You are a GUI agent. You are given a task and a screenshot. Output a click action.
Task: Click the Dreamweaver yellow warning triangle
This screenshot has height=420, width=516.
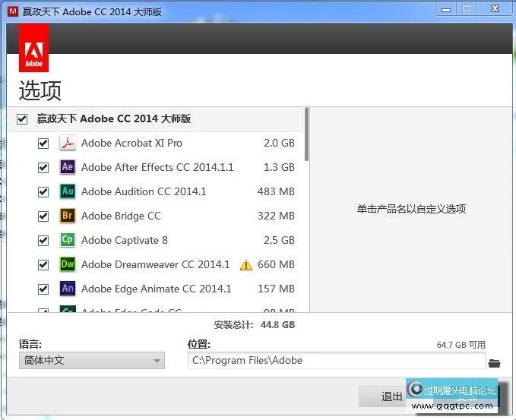point(246,265)
